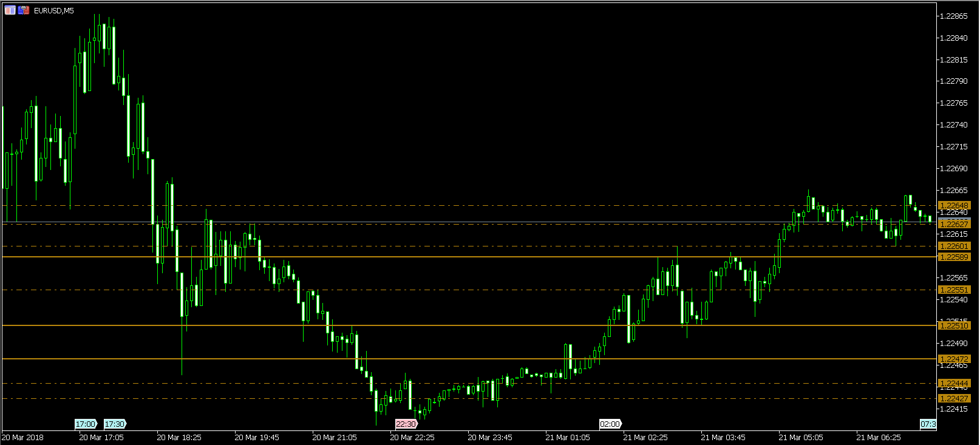Click the 21 Mar 05:05 time axis label

coord(801,437)
